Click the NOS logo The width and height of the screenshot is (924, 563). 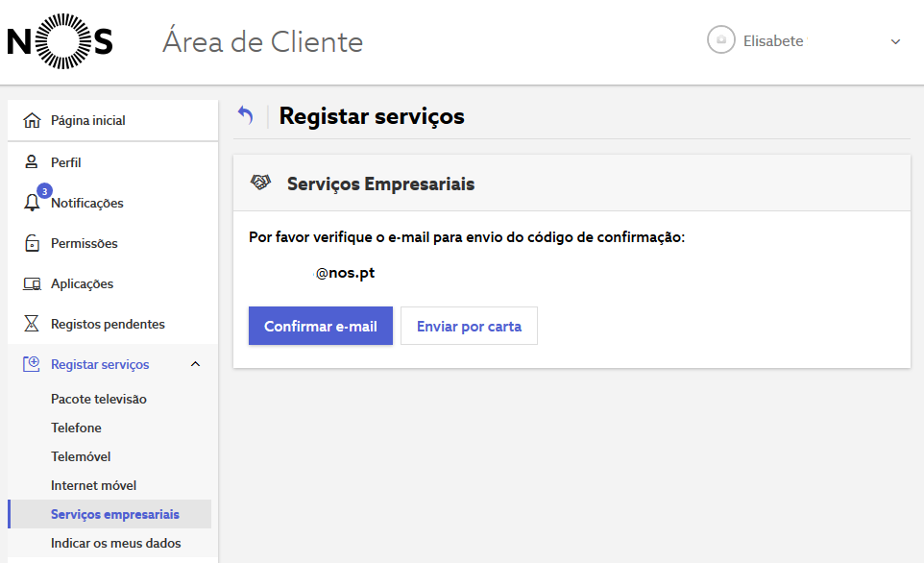tap(60, 41)
